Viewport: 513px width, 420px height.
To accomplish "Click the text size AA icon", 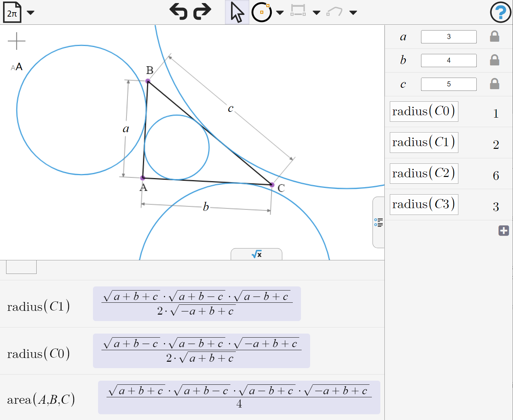I will pos(17,67).
